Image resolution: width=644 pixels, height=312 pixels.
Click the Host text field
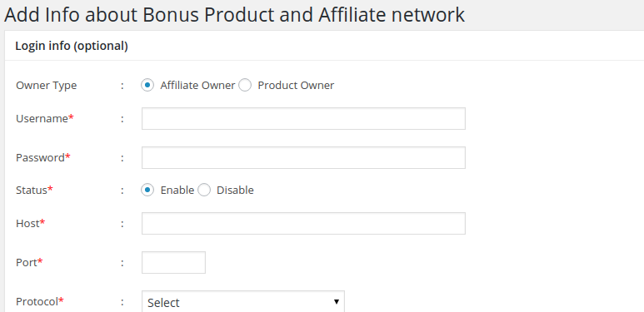pos(303,224)
